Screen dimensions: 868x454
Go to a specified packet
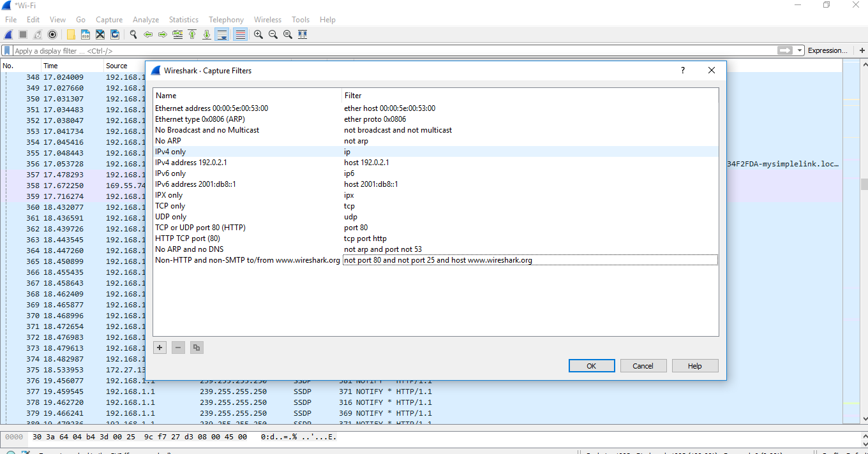(x=177, y=34)
